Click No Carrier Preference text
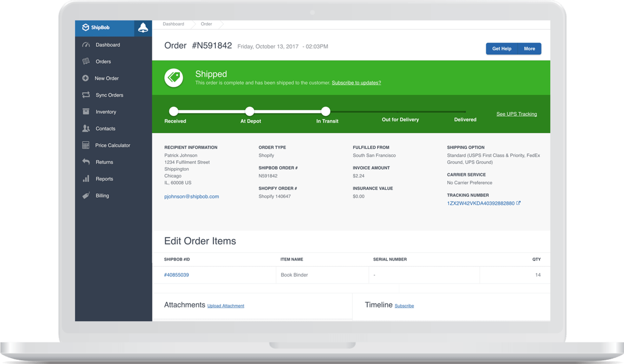Image resolution: width=624 pixels, height=364 pixels. point(470,183)
